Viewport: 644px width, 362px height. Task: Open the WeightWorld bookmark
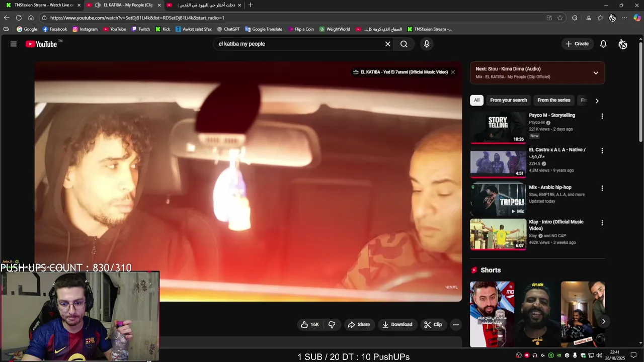click(335, 29)
